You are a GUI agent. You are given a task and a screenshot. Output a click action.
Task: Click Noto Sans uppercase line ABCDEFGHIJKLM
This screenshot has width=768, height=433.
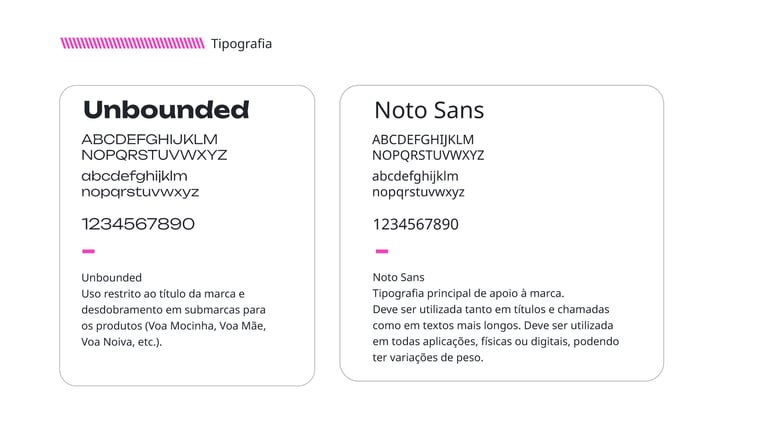[423, 139]
